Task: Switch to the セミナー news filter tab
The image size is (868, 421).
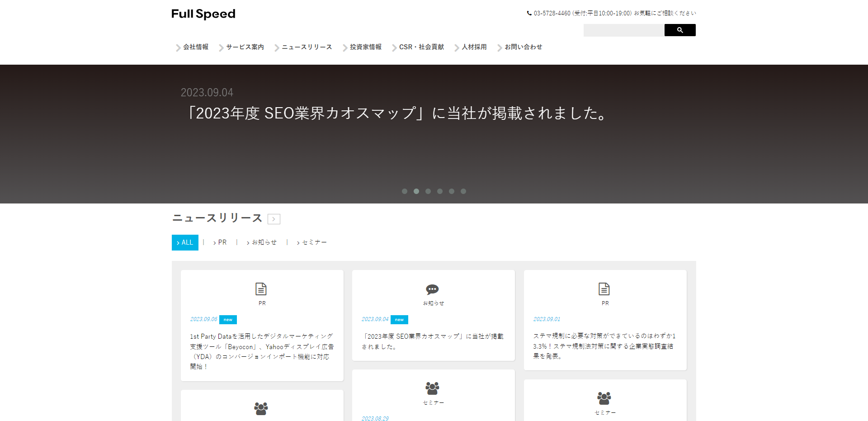Action: coord(314,242)
